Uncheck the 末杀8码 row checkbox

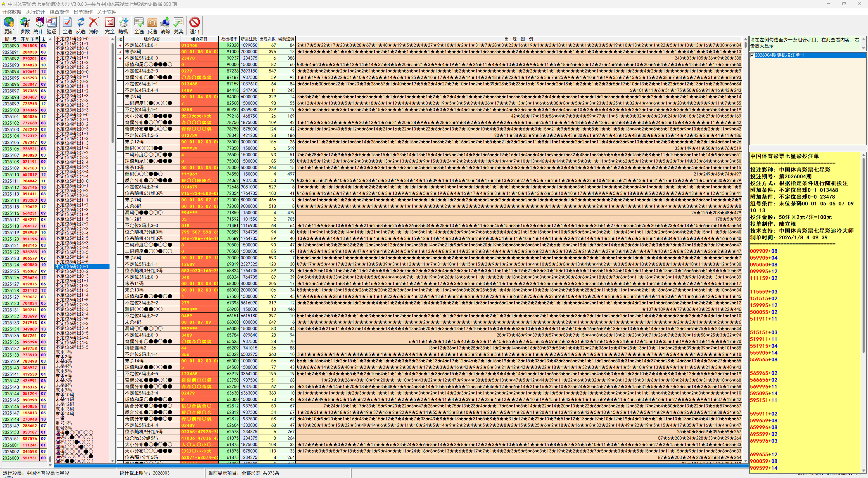point(120,52)
